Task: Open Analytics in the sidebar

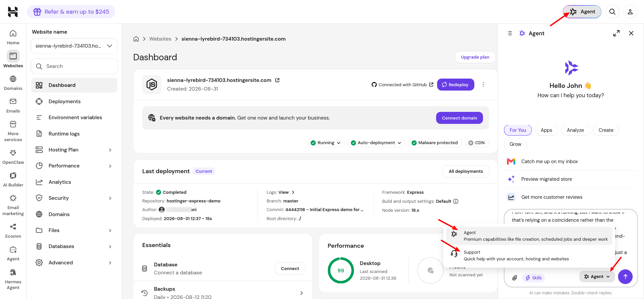Action: click(74, 182)
